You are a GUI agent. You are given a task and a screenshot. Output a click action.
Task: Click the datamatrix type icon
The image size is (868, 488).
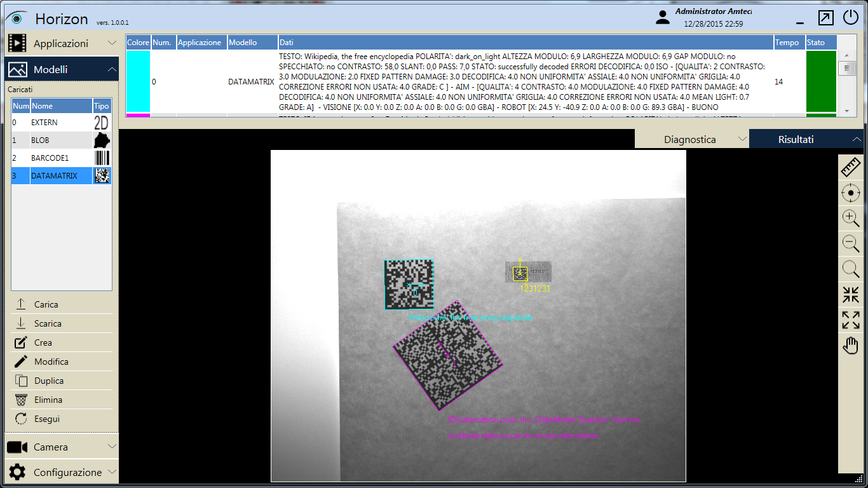(x=102, y=176)
